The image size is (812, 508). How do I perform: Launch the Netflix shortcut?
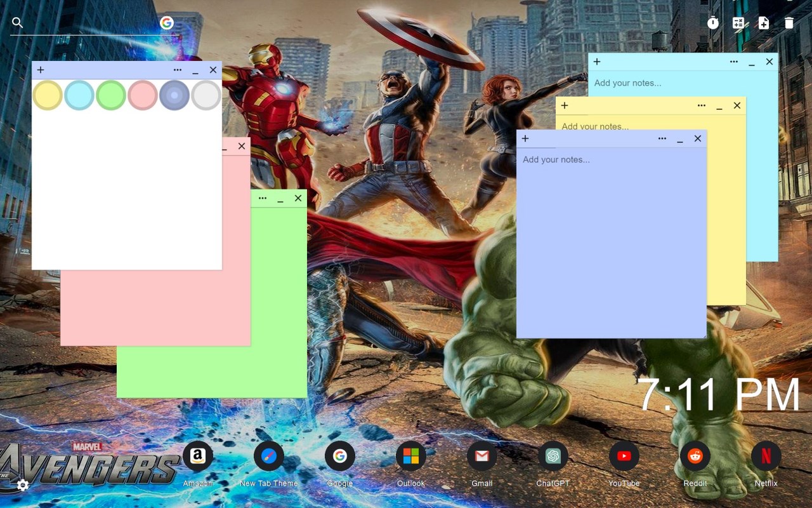pos(766,456)
